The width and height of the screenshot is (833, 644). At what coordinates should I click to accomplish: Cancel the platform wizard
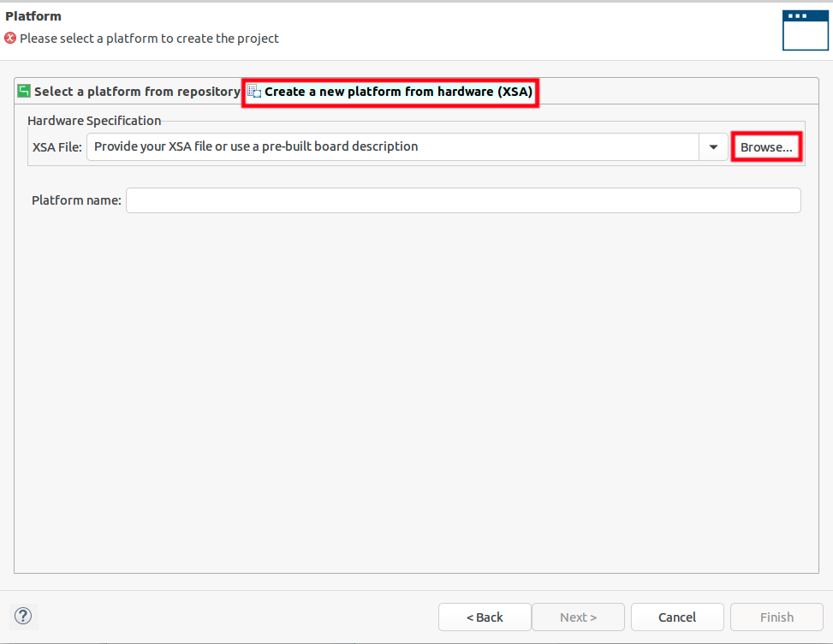(x=677, y=617)
